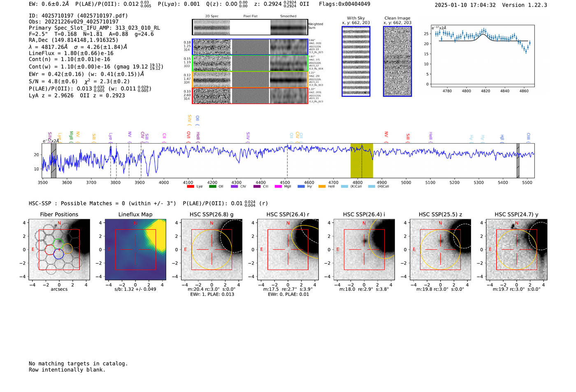This screenshot has height=392, width=576.
Task: Click the s/b: 1.32 +/- 0.049 label
Action: coord(135,289)
